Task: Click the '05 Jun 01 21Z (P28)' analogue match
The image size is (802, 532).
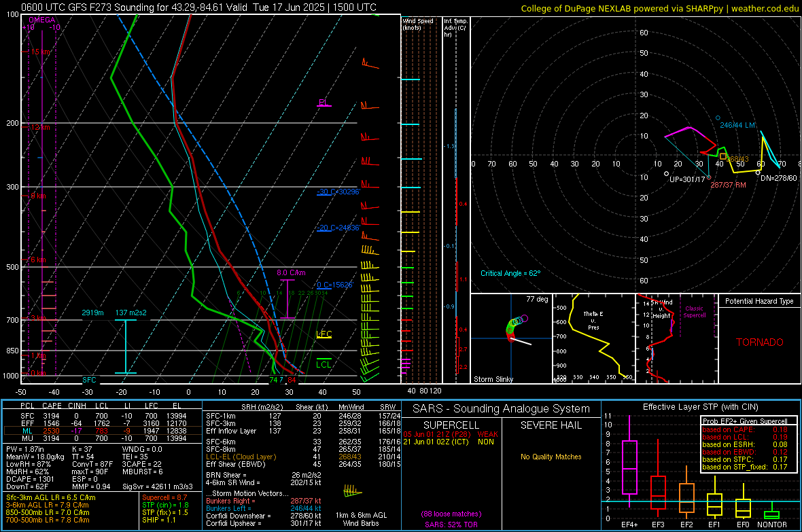Action: [437, 434]
